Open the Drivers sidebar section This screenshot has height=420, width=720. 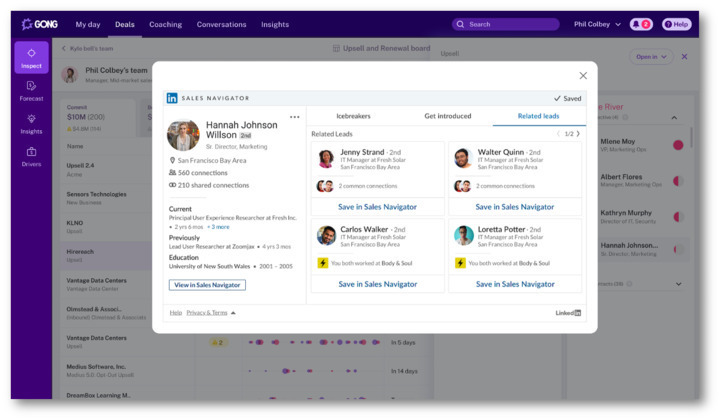pos(31,156)
